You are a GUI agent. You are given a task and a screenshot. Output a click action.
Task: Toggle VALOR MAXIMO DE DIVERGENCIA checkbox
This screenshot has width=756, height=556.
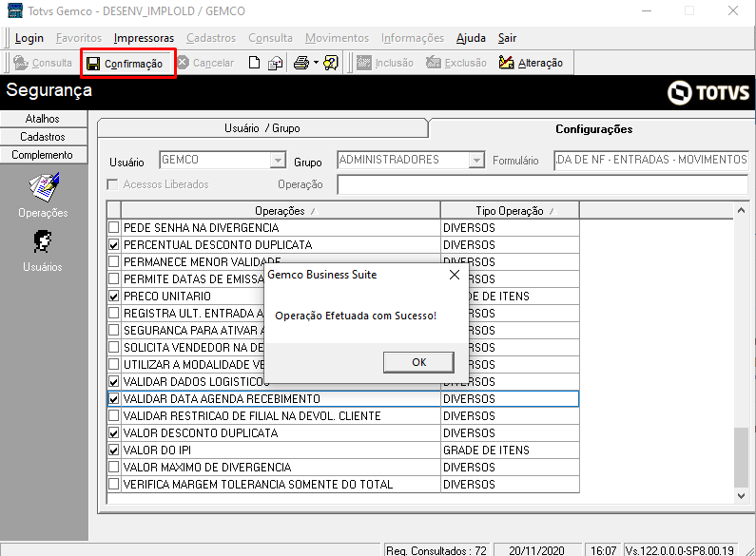pos(114,468)
